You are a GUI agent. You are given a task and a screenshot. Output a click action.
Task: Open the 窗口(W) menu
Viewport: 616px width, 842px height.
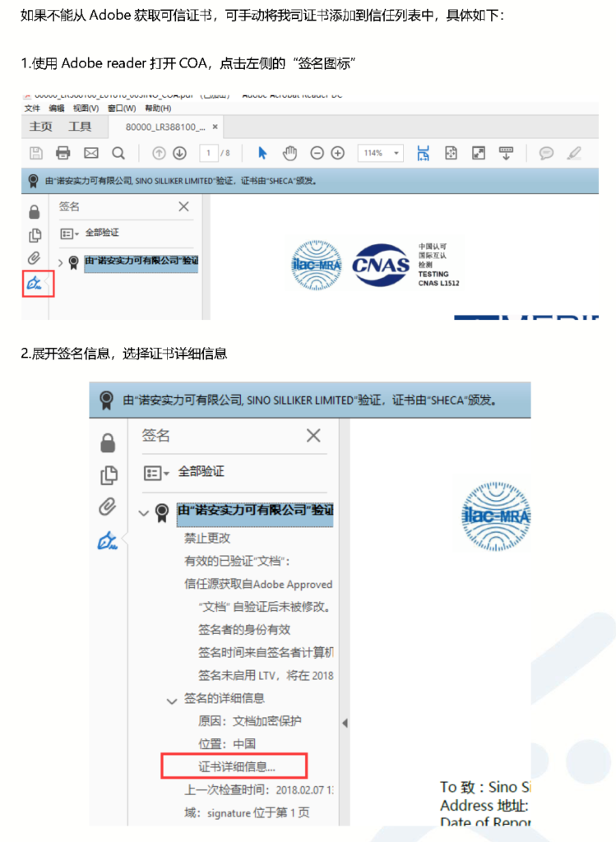coord(122,109)
